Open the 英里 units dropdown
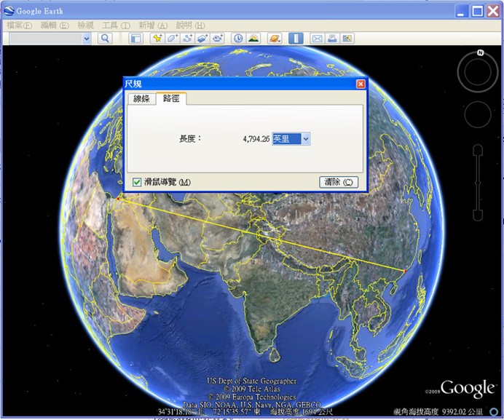 (x=306, y=139)
